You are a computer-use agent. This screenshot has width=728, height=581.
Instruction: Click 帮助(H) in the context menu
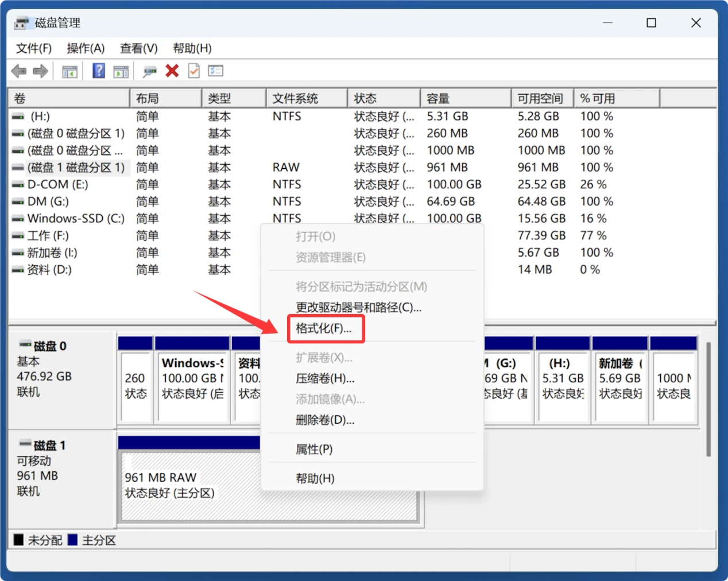click(x=315, y=478)
